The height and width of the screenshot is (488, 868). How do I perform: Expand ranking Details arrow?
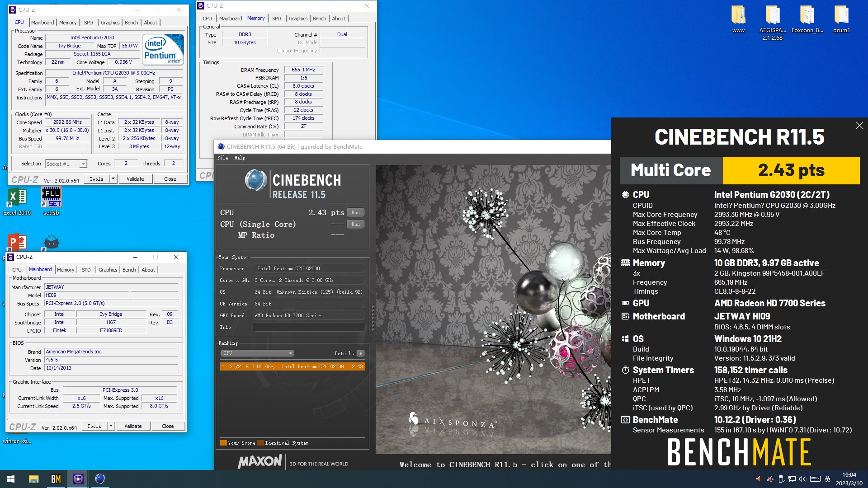coord(360,353)
